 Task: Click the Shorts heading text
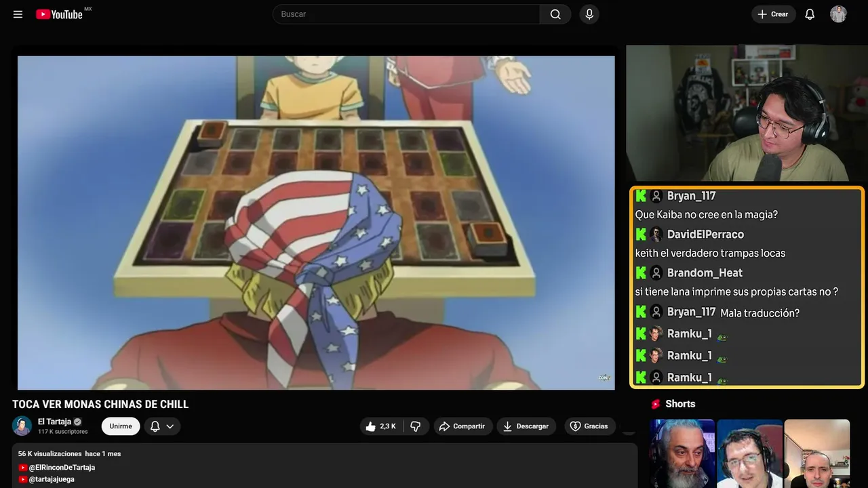point(680,404)
